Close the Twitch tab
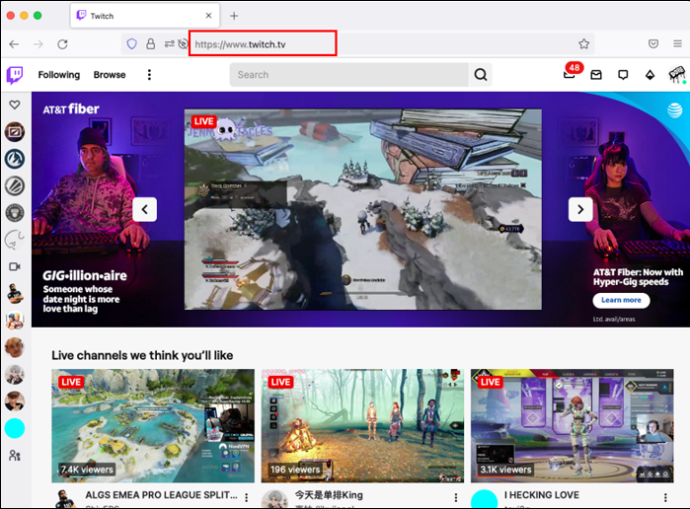The image size is (690, 509). click(209, 16)
